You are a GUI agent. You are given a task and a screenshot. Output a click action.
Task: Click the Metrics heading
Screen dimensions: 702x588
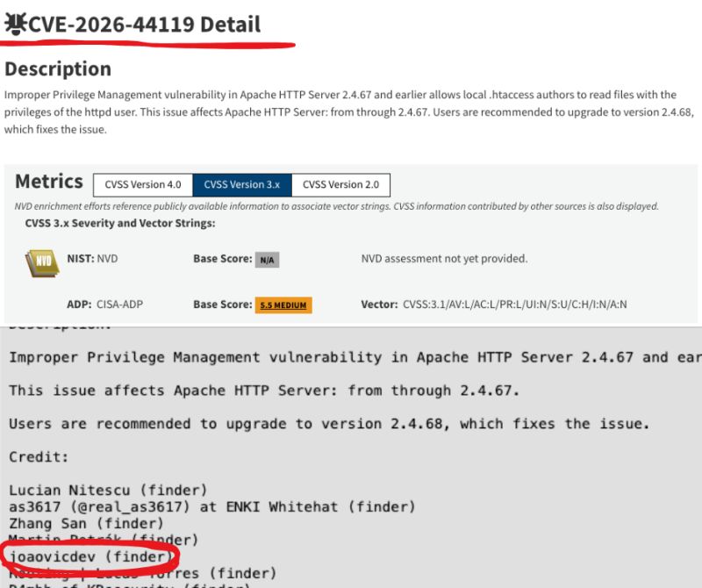[x=49, y=182]
